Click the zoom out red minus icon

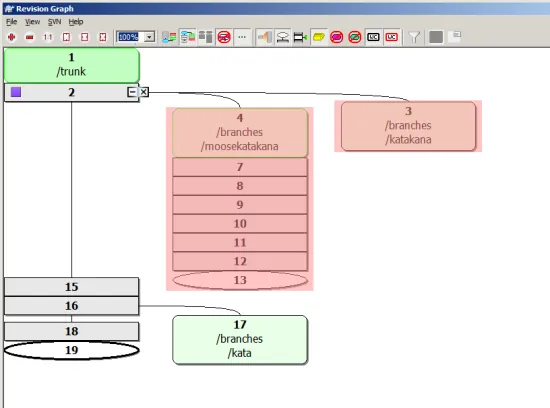coord(30,37)
